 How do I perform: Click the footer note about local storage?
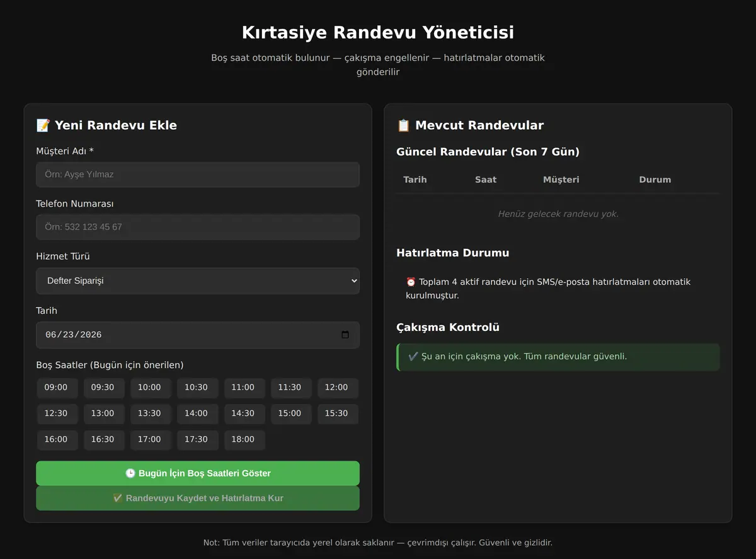click(x=378, y=543)
